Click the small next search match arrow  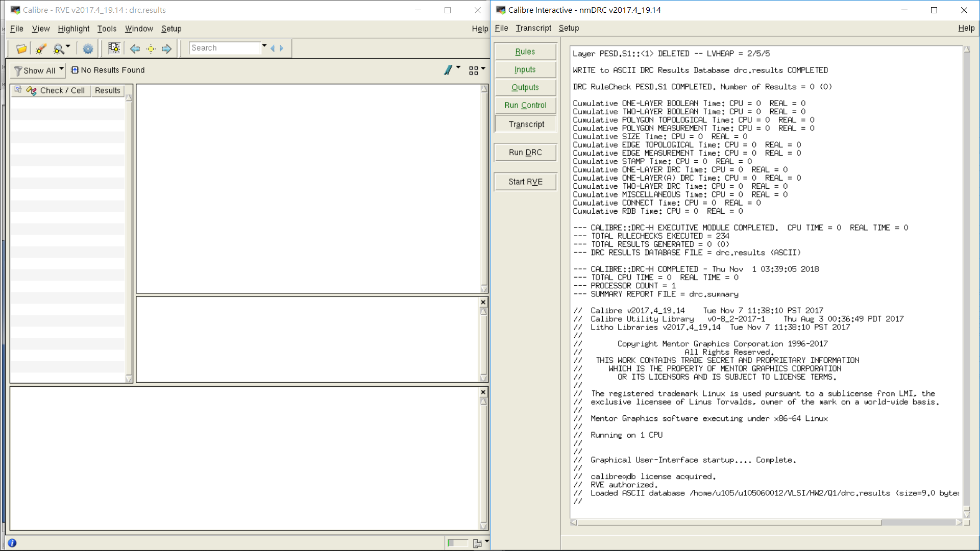[x=281, y=48]
